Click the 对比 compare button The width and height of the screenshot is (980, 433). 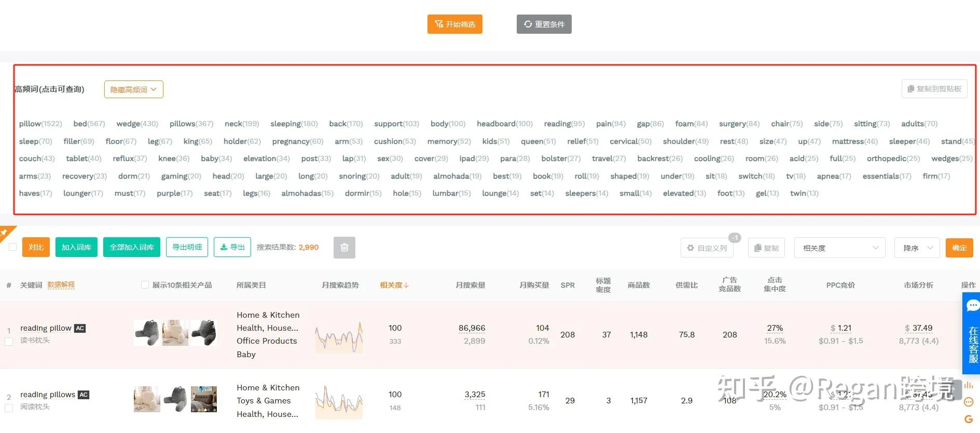coord(36,247)
